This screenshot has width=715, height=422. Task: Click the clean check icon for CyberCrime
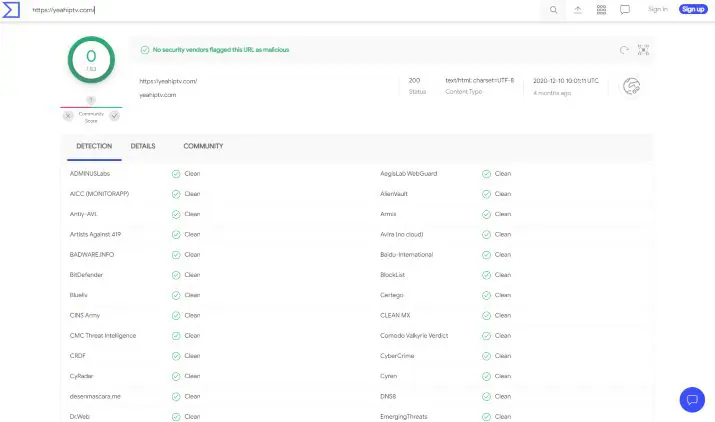(487, 356)
